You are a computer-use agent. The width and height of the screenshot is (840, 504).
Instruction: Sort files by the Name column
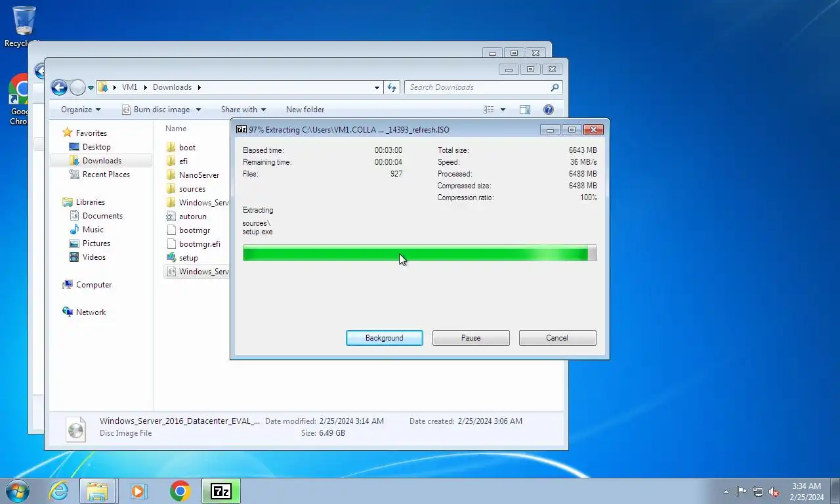pyautogui.click(x=176, y=129)
